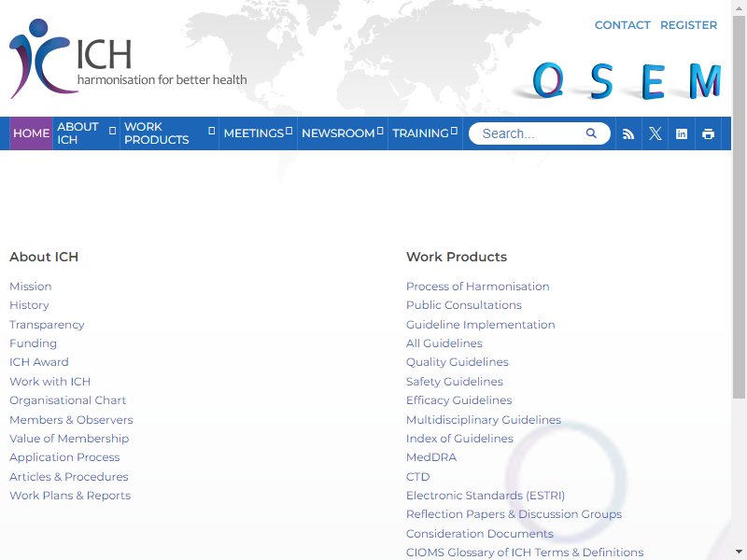
Task: Open the Efficacy Guidelines link
Action: tap(459, 400)
